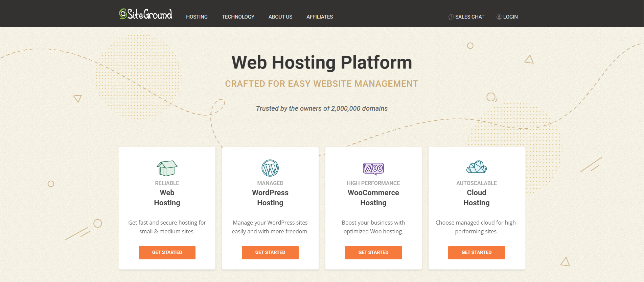Open the Hosting menu

(197, 17)
